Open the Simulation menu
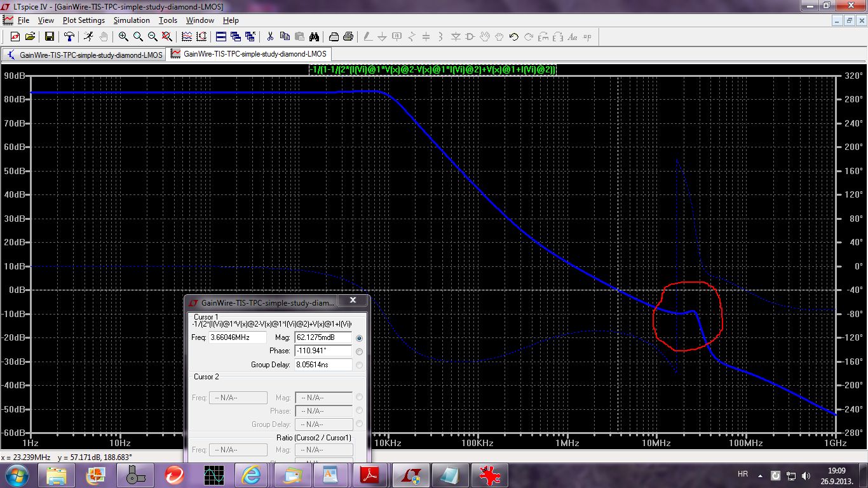868x488 pixels. [132, 20]
